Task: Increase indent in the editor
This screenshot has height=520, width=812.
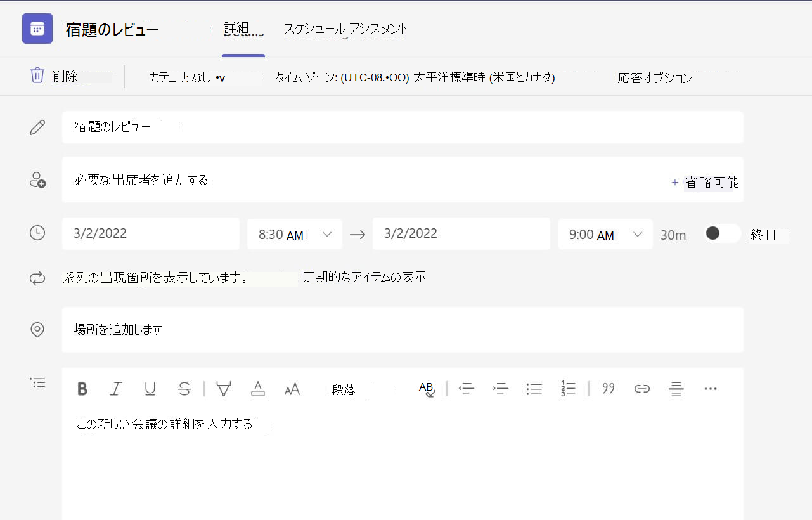Action: coord(501,389)
